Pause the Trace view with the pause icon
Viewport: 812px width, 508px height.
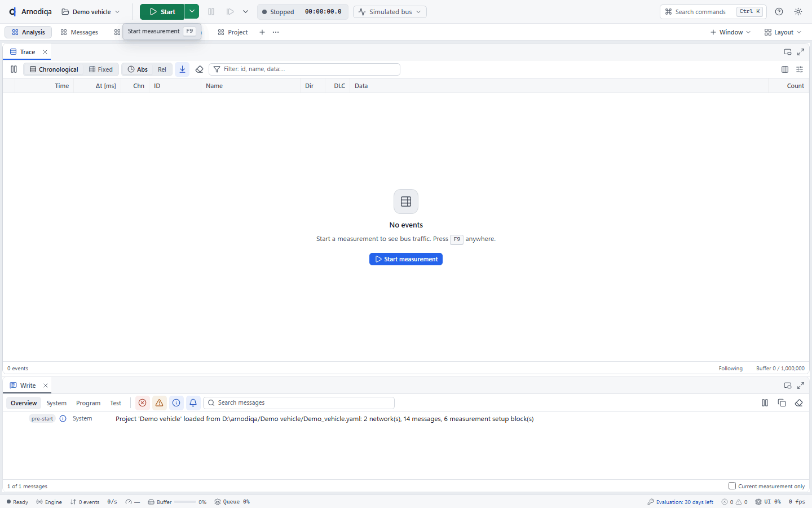[14, 69]
